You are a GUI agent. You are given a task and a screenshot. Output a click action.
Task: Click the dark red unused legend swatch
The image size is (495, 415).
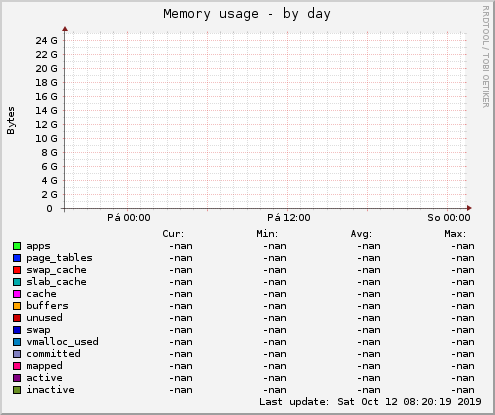17,318
